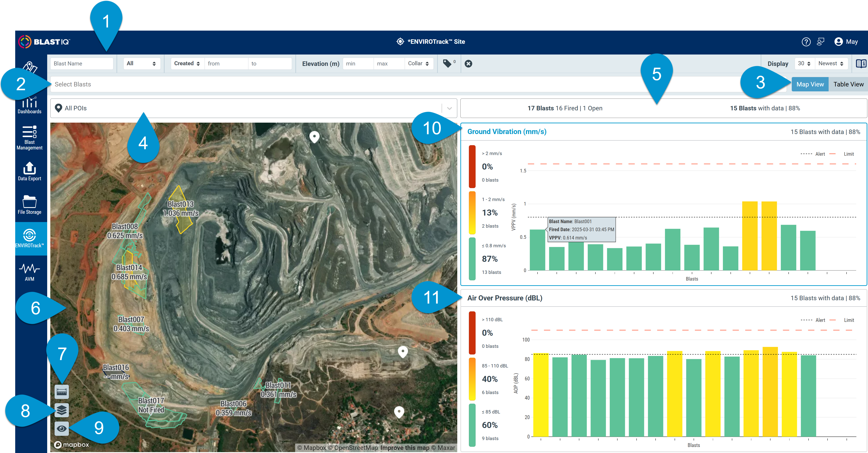Click the BlastIQ logo

(x=44, y=42)
